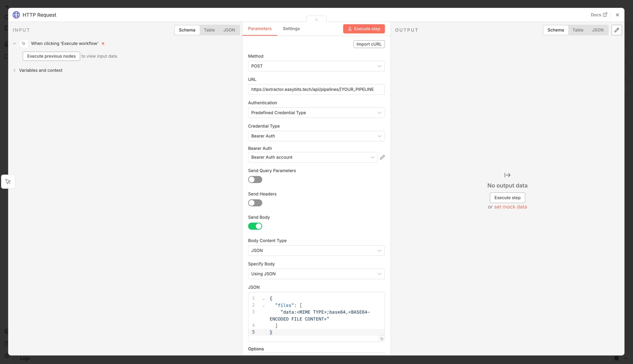Open the Credential Type dropdown
The height and width of the screenshot is (364, 633).
316,136
